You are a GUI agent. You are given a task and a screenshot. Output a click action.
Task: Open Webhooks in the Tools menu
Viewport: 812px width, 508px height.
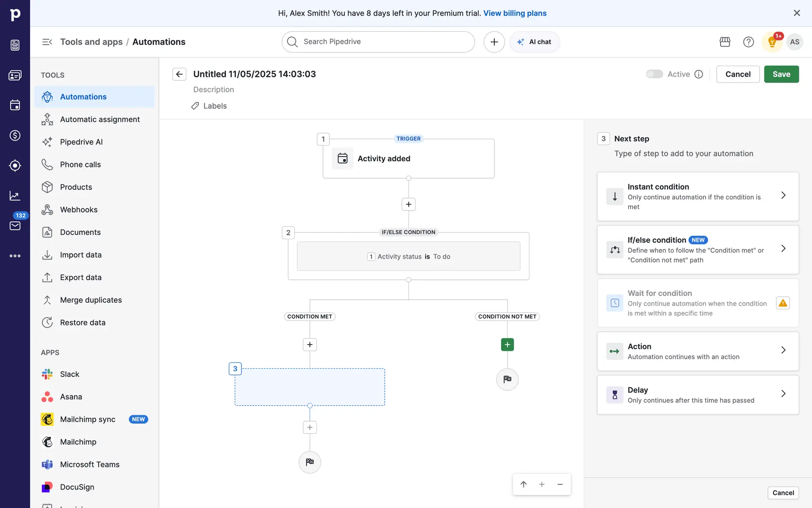click(x=79, y=210)
